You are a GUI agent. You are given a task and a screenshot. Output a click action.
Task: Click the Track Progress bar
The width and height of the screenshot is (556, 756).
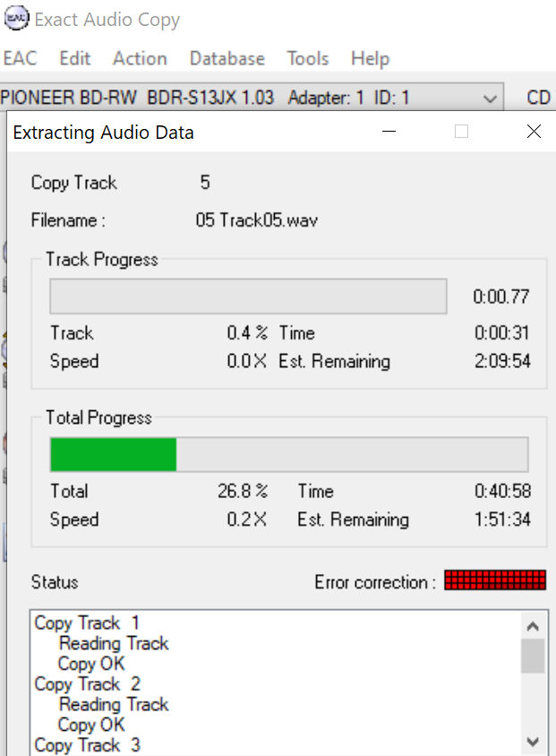pos(248,296)
